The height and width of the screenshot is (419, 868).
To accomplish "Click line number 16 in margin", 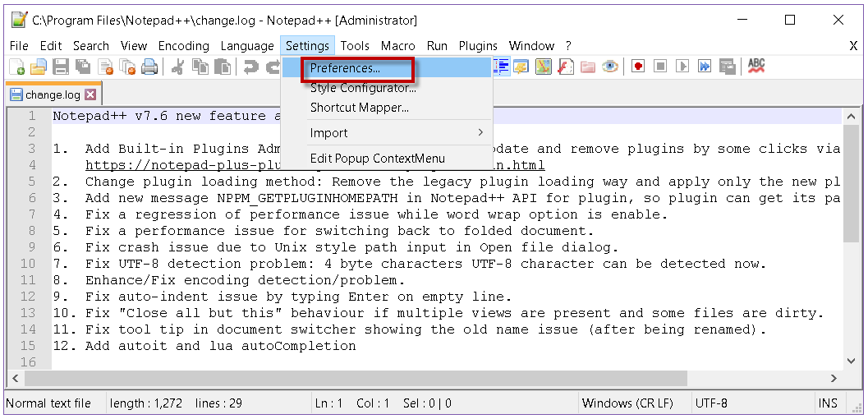I will (28, 362).
